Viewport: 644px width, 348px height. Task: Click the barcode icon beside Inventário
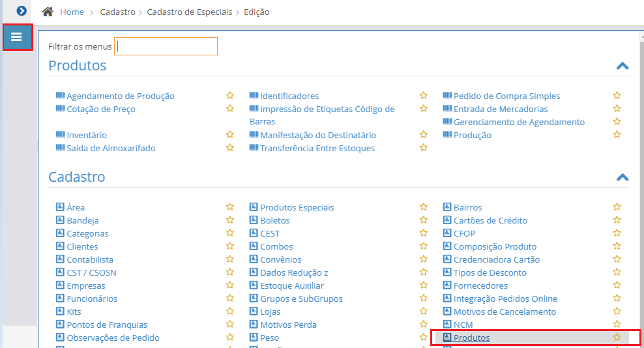tap(61, 134)
